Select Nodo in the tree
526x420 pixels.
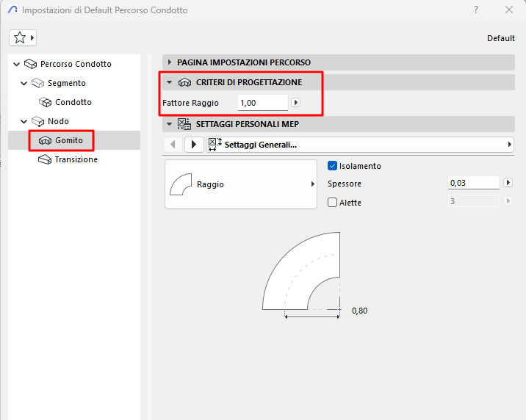coord(58,121)
